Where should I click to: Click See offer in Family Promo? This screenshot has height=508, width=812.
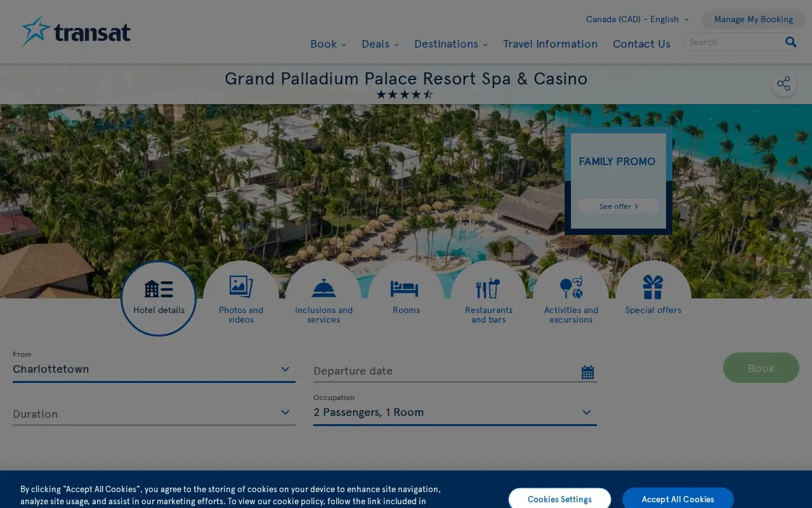[x=619, y=206]
